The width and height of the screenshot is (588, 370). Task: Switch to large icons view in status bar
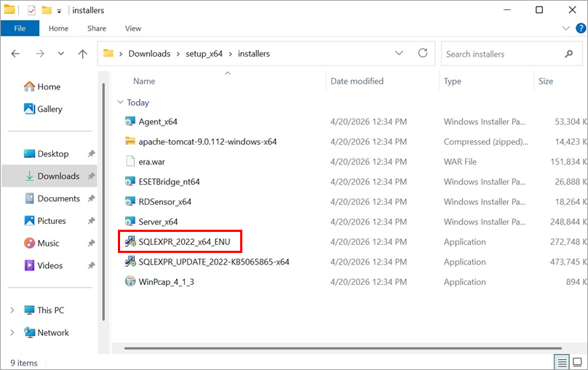point(578,362)
